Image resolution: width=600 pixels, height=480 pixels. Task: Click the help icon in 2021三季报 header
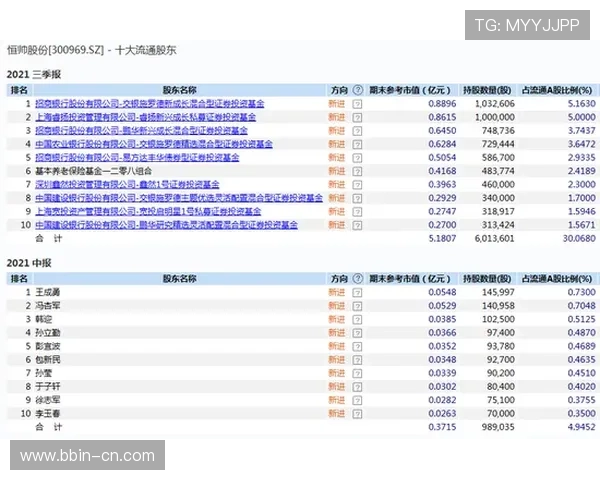(357, 90)
